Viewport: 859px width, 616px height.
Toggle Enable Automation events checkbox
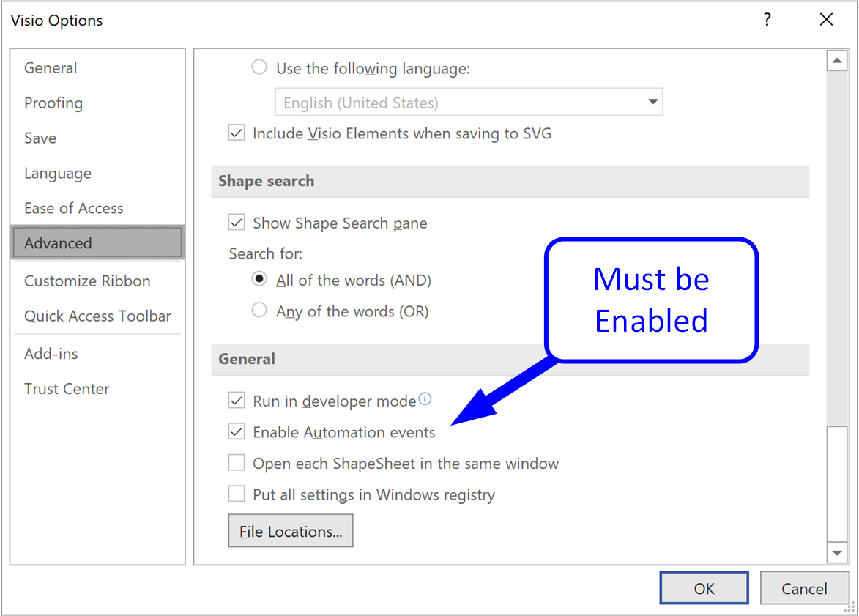[237, 432]
